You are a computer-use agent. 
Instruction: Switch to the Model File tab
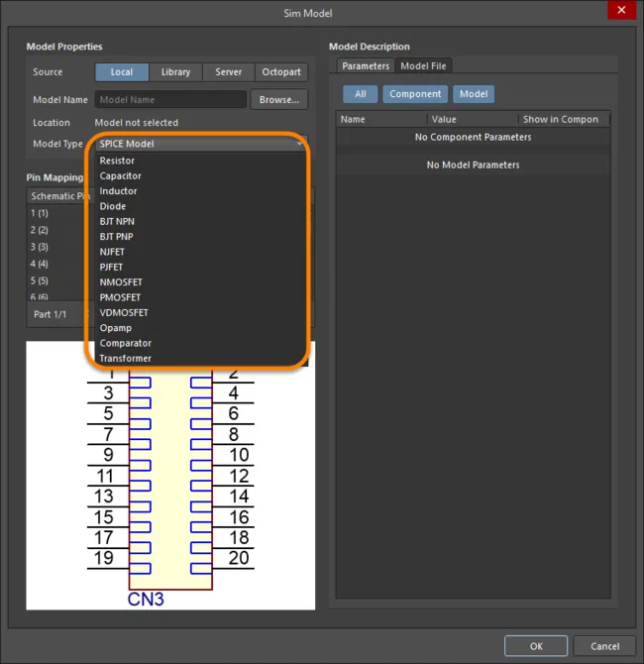tap(423, 66)
